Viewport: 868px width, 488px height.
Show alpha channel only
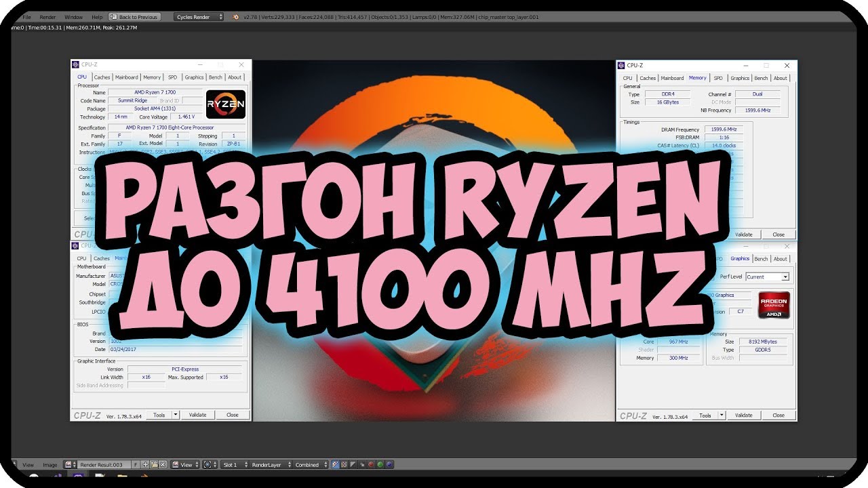tap(353, 465)
